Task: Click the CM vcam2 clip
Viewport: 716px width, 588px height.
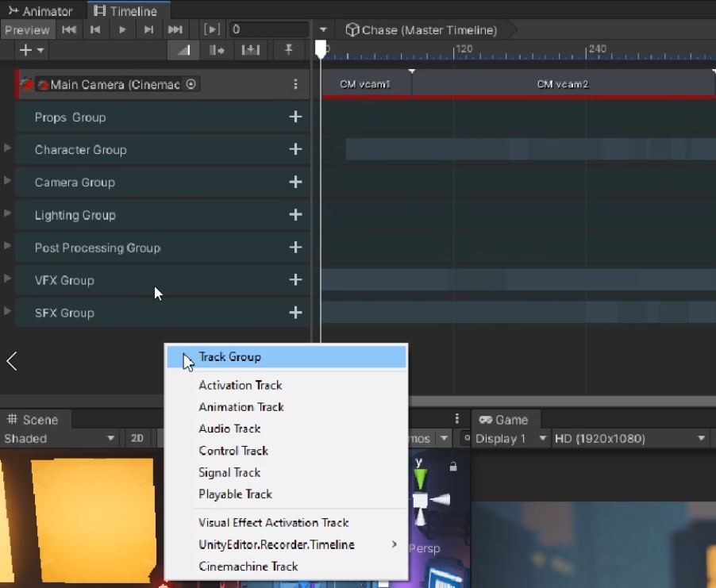Action: [562, 84]
